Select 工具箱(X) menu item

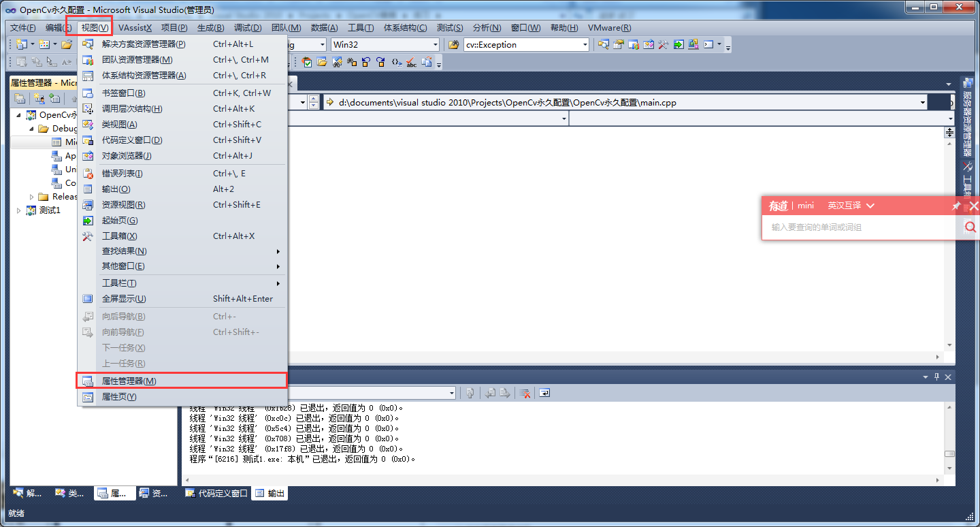(x=182, y=236)
